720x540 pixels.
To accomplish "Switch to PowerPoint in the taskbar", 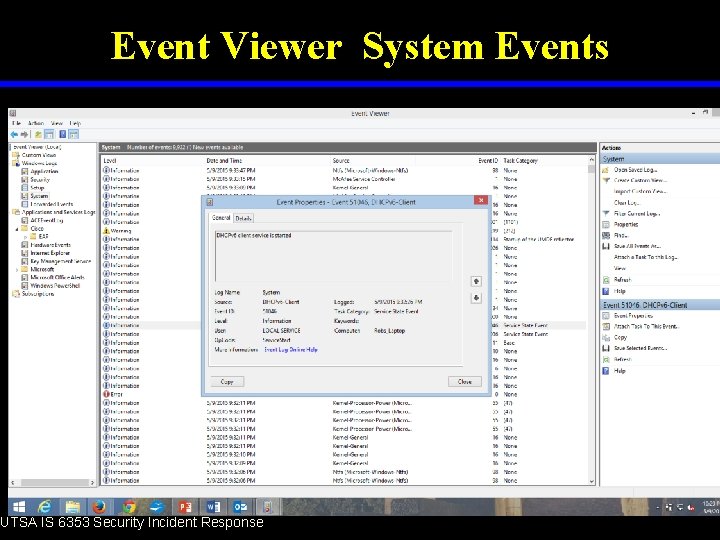I will 185,506.
